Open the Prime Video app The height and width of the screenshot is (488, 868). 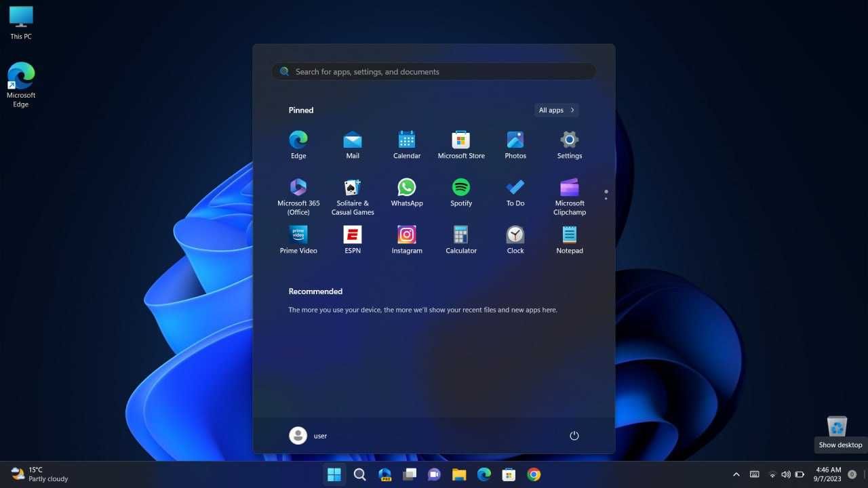(x=298, y=241)
